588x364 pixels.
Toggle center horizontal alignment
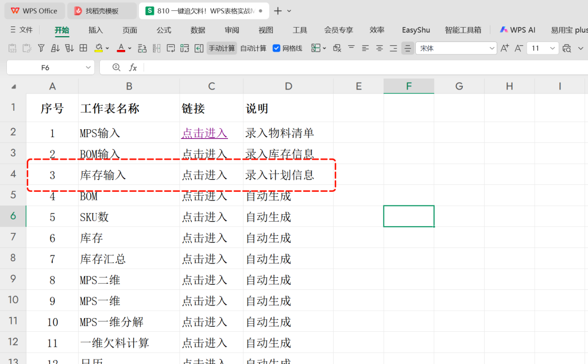[x=380, y=48]
